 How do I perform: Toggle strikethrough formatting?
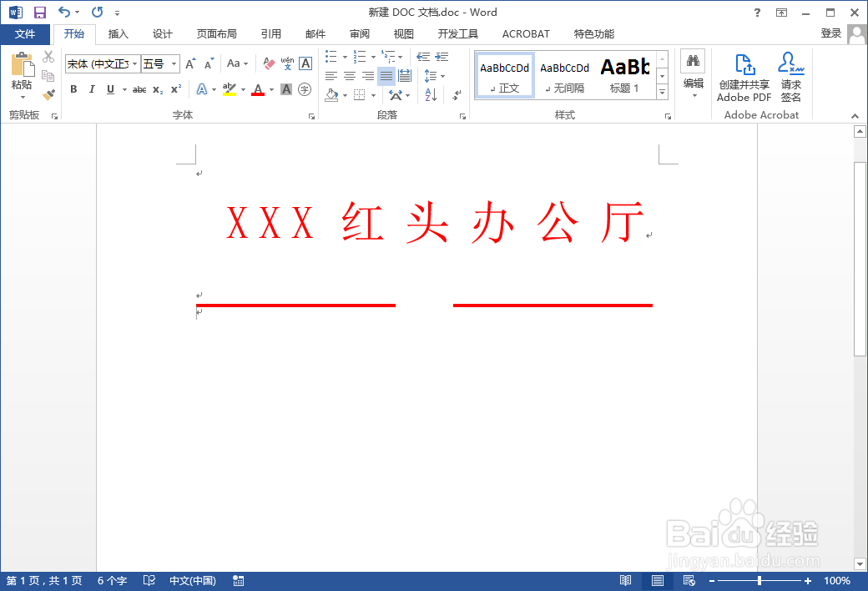pos(139,88)
